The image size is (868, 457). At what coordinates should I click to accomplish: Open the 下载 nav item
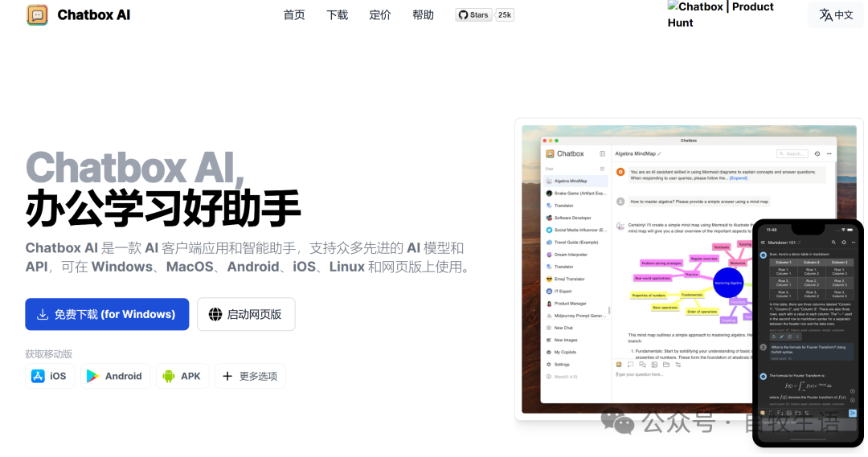coord(337,15)
